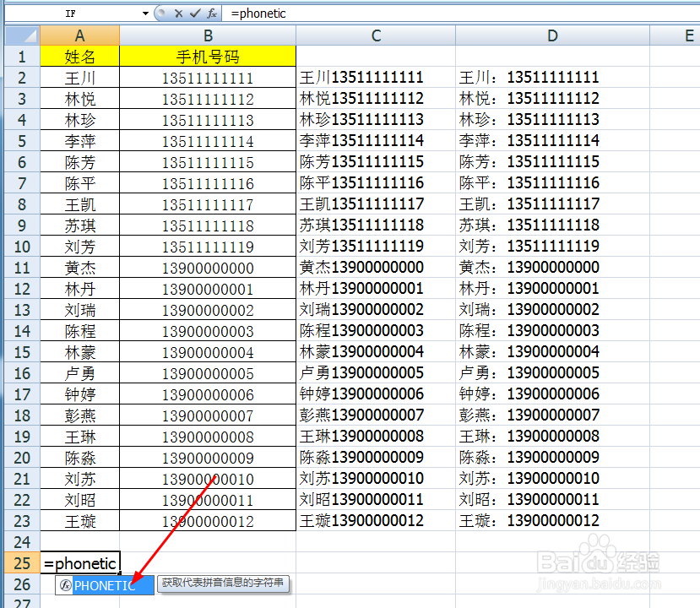The height and width of the screenshot is (608, 700).
Task: Click cell 刘瑞13900000002 in column C
Action: pos(376,310)
